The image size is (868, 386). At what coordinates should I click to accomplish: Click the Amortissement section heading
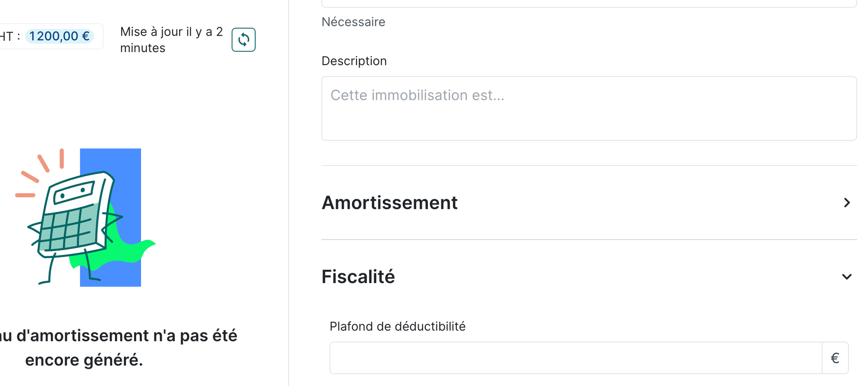click(389, 203)
